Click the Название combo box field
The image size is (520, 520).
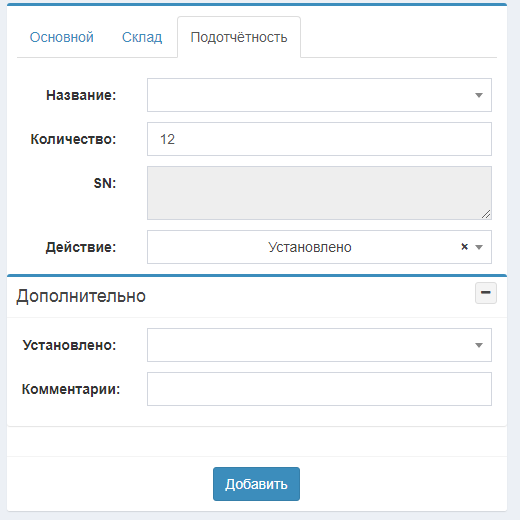[x=319, y=95]
